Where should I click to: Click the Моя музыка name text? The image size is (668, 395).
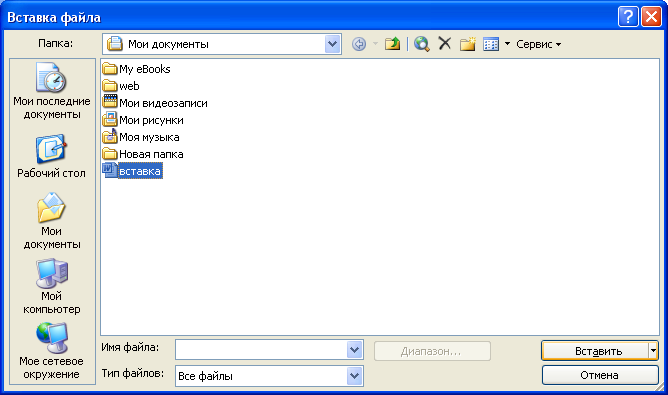[150, 137]
